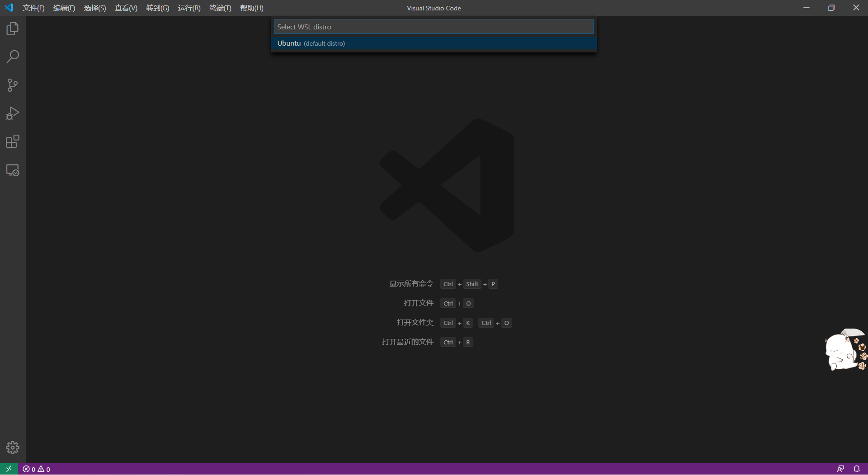The width and height of the screenshot is (868, 475).
Task: Click the VS Code logo in title bar
Action: tap(9, 8)
